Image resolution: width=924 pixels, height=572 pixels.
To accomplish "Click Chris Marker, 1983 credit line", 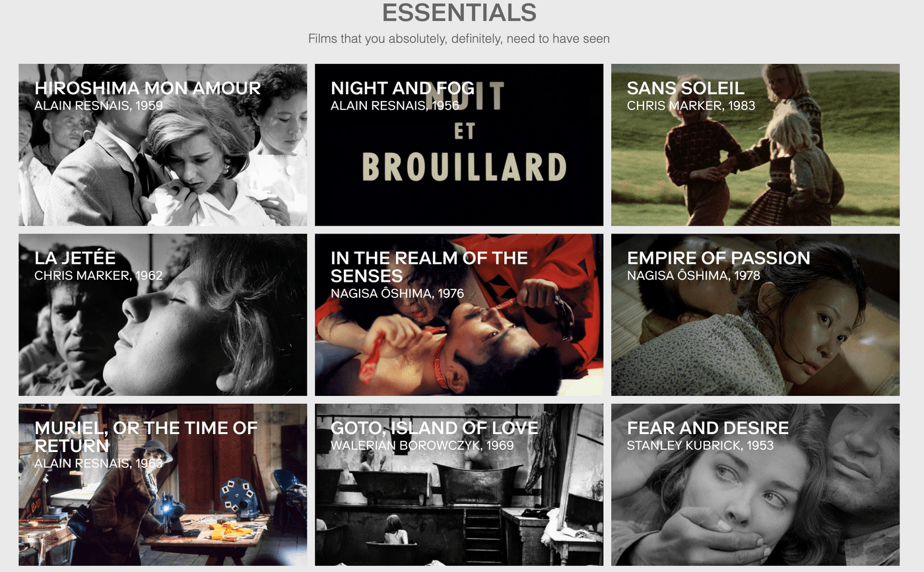I will (x=691, y=106).
